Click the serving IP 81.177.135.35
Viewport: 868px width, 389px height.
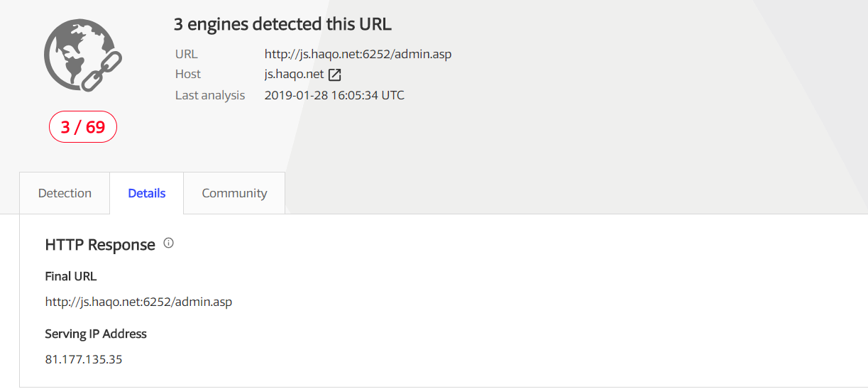point(84,359)
